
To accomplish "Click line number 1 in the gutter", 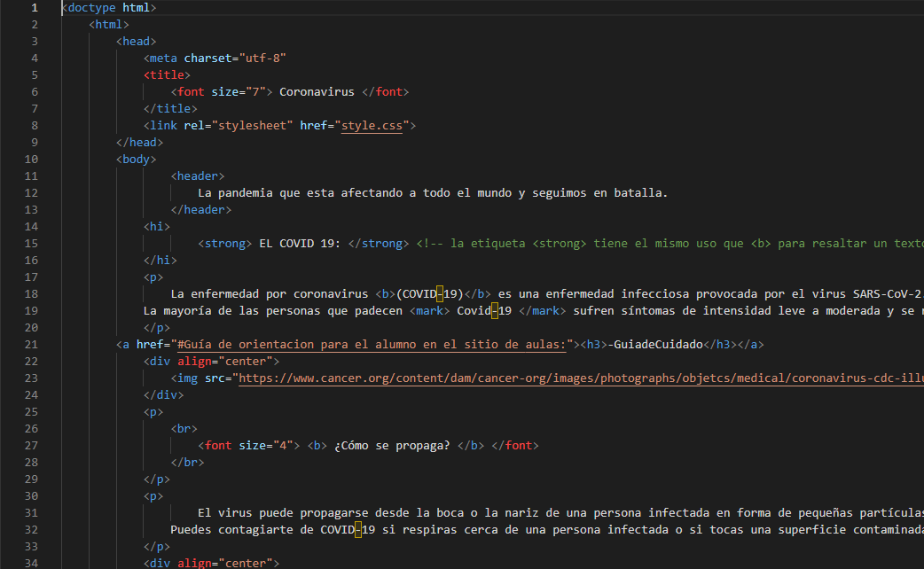I will (x=35, y=8).
